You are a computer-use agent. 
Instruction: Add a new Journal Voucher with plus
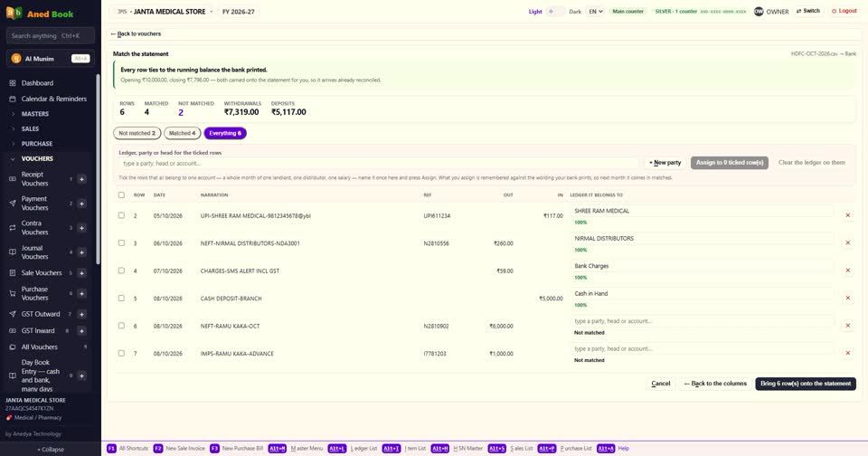coord(81,252)
